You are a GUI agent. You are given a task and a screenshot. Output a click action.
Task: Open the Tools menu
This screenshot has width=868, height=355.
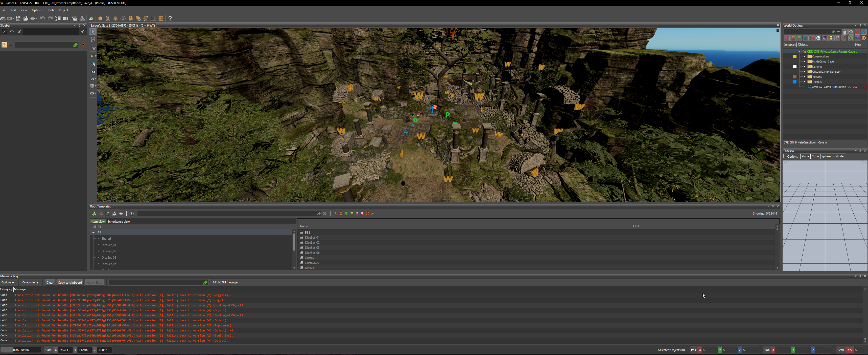point(51,10)
